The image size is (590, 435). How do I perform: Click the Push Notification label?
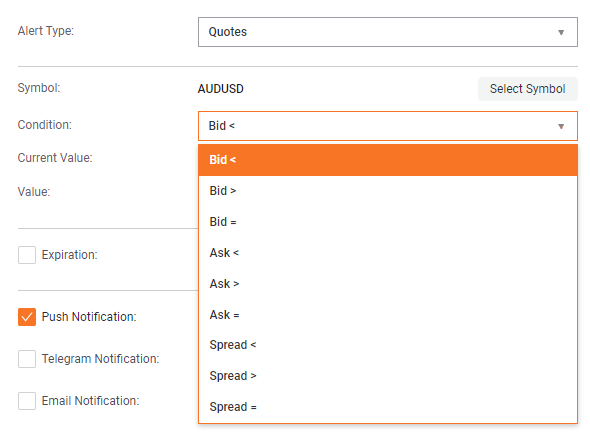click(89, 317)
